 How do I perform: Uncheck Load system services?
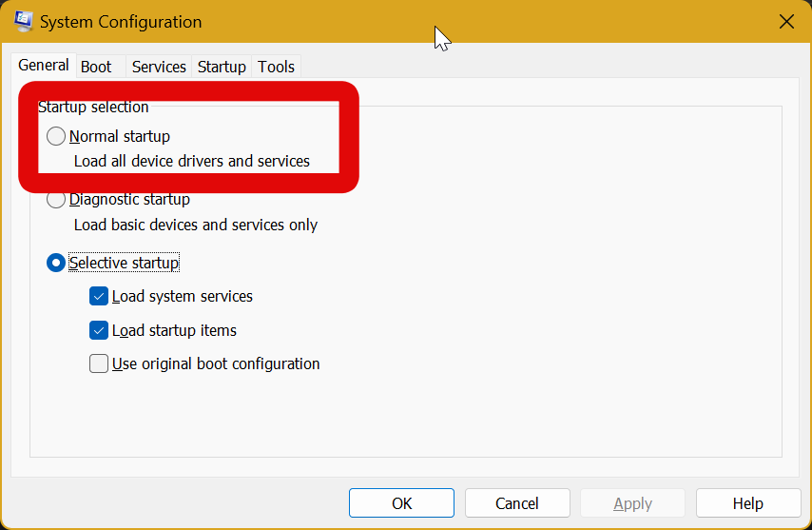99,296
